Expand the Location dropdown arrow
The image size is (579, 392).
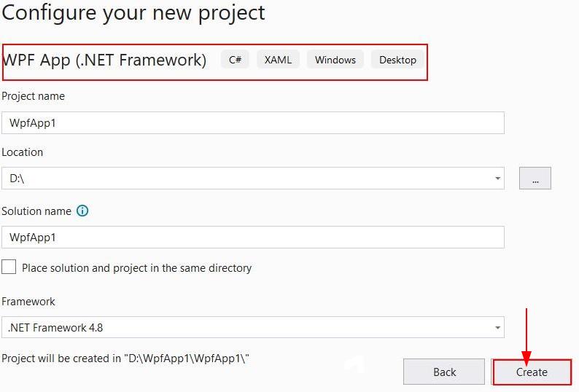point(497,179)
